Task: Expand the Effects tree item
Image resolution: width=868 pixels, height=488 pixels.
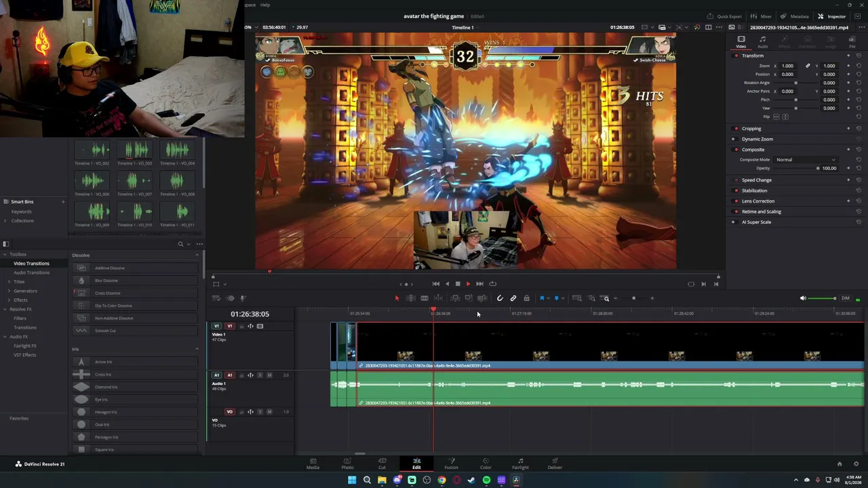Action: tap(9, 300)
